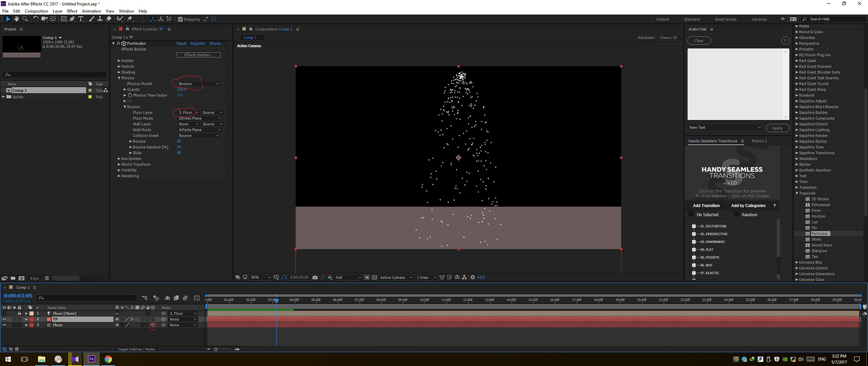Reset exposure icon in viewer footer
Image resolution: width=868 pixels, height=366 pixels.
[472, 277]
